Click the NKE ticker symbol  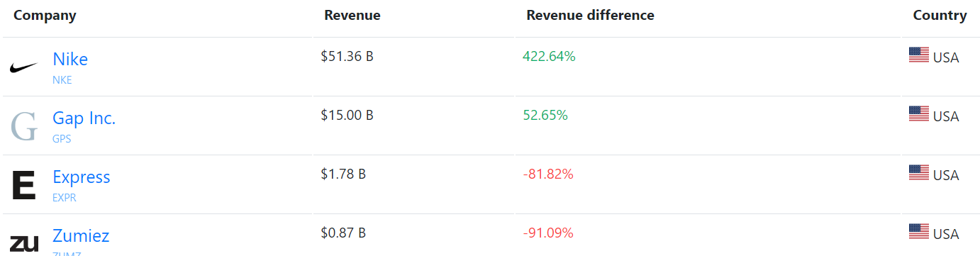[62, 80]
